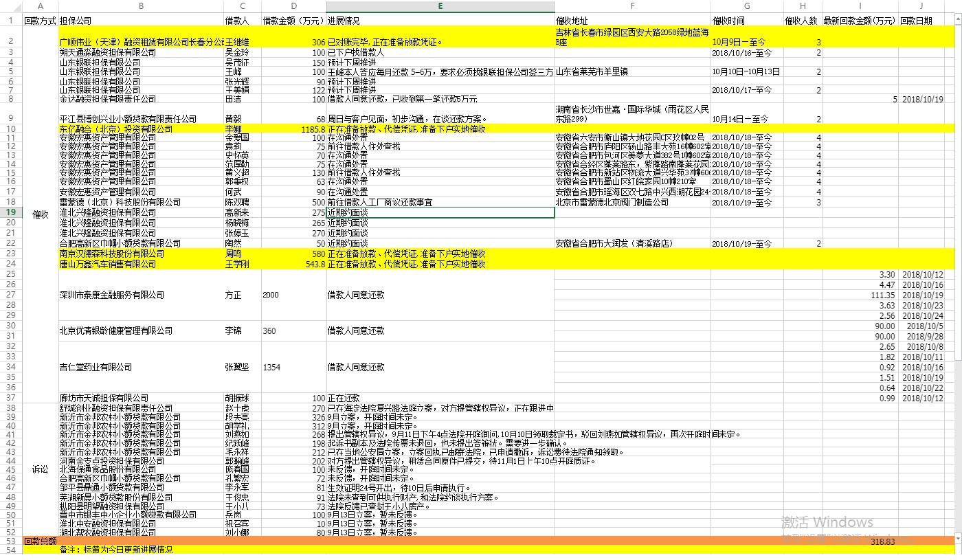962x560 pixels.
Task: Select the 担保公司 header cell
Action: [x=76, y=21]
